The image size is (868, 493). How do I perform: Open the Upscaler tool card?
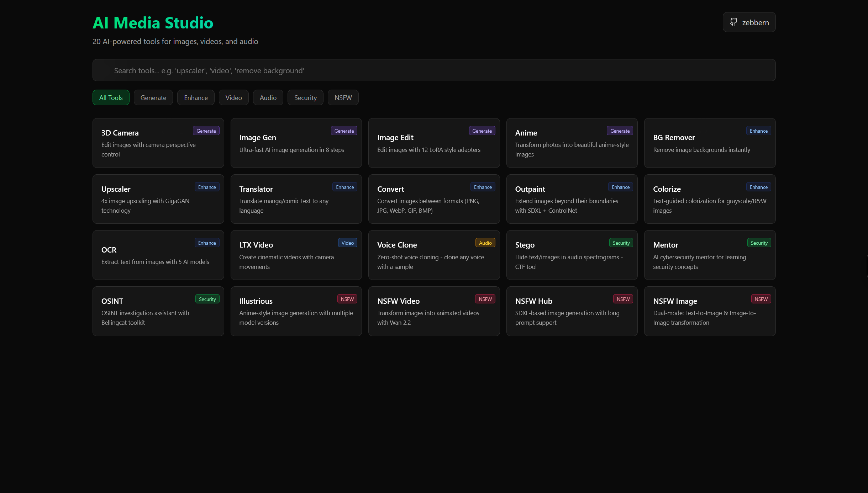pyautogui.click(x=158, y=199)
